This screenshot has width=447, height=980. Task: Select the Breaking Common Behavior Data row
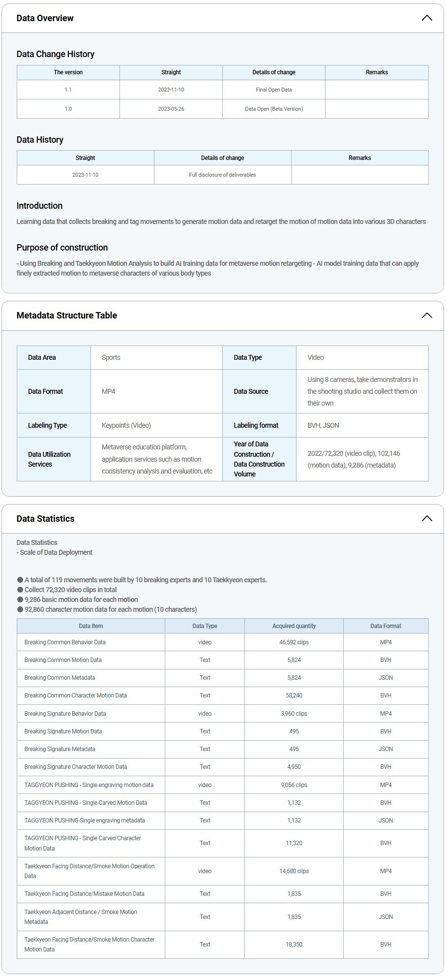tap(65, 642)
